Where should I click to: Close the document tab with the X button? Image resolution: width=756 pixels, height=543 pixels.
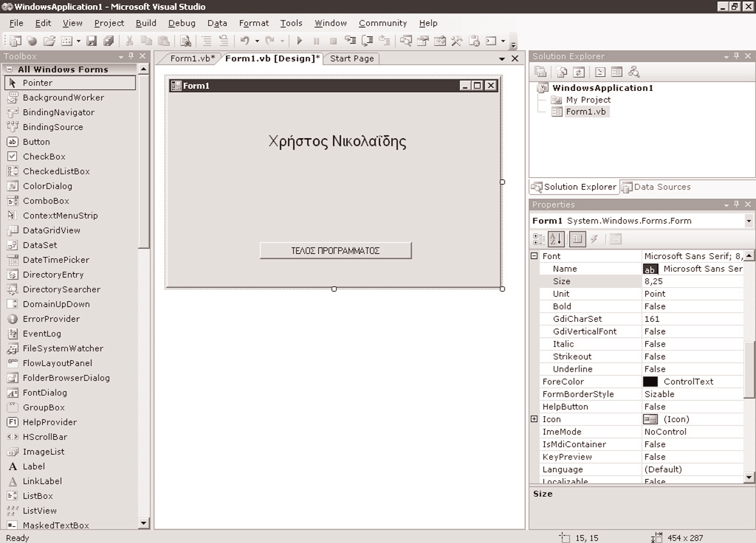(515, 58)
